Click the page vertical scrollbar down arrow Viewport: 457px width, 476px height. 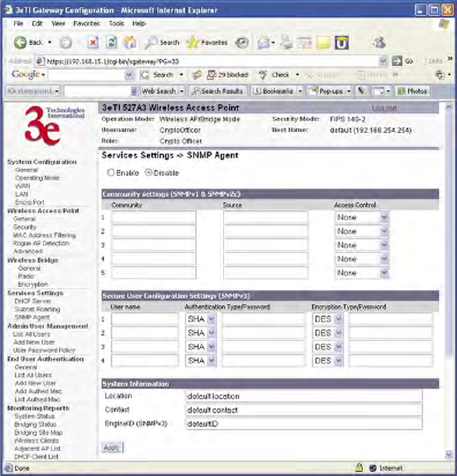[x=449, y=454]
